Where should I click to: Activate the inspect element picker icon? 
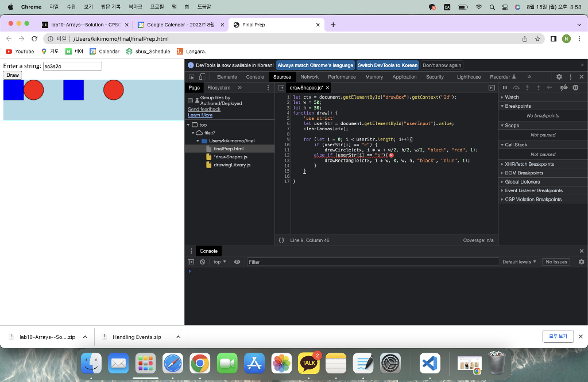[x=191, y=77]
